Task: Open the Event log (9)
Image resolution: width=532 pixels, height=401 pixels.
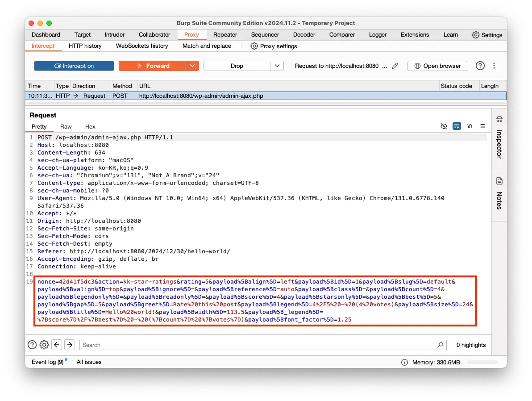Action: (47, 362)
